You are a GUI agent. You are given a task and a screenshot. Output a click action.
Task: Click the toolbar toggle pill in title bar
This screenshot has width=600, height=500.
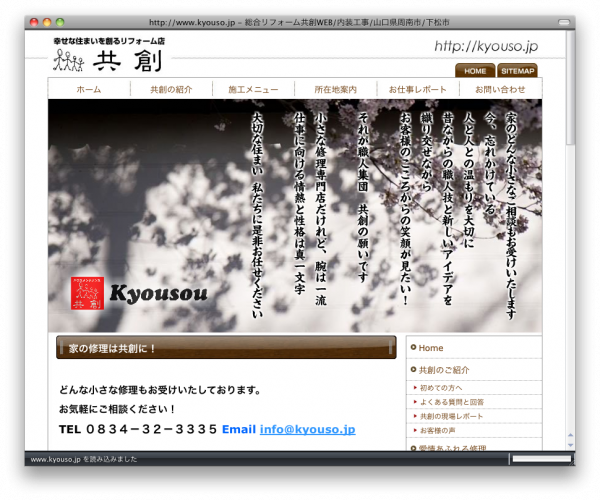point(564,22)
